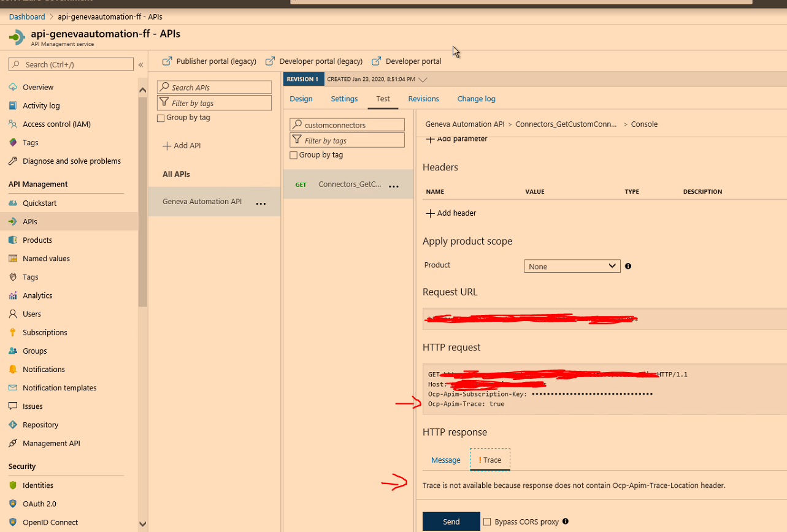Open the Product scope None dropdown
The height and width of the screenshot is (532, 787).
[572, 266]
